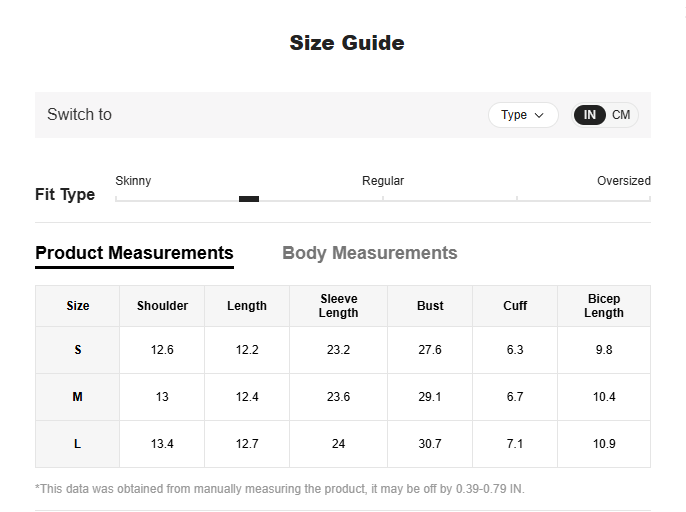686x512 pixels.
Task: Switch units to CM
Action: click(621, 115)
